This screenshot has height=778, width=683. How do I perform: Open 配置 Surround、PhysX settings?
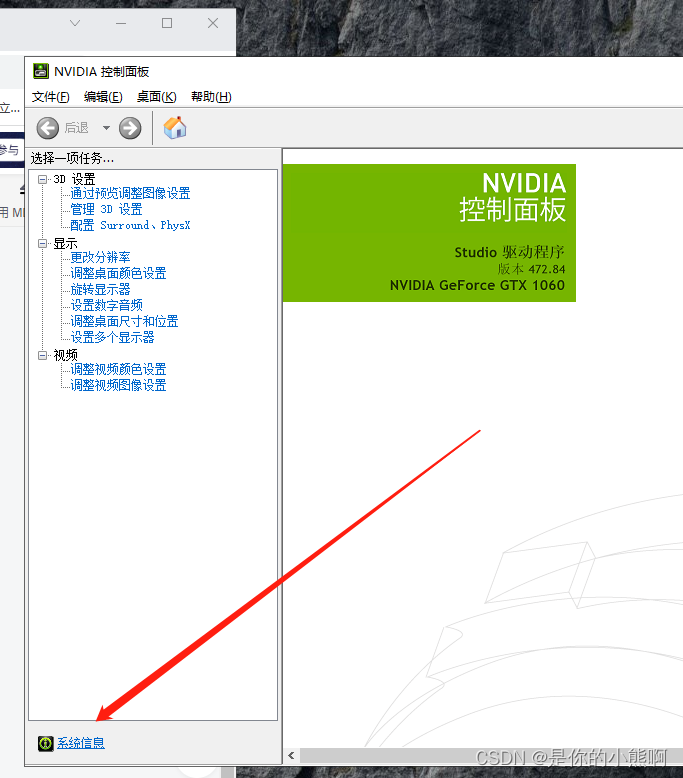point(130,225)
